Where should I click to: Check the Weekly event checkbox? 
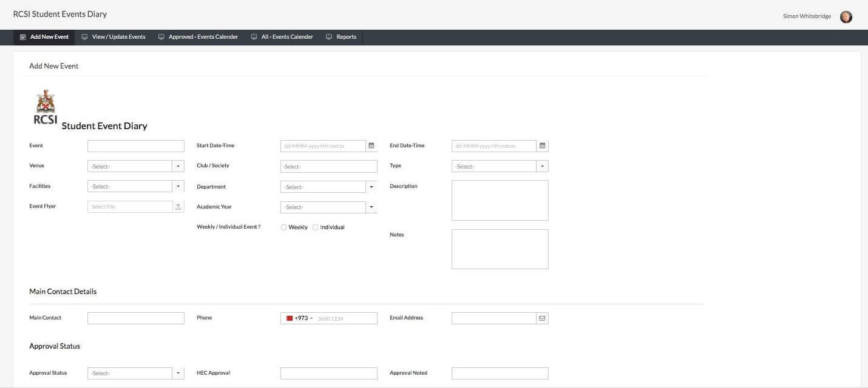tap(283, 227)
